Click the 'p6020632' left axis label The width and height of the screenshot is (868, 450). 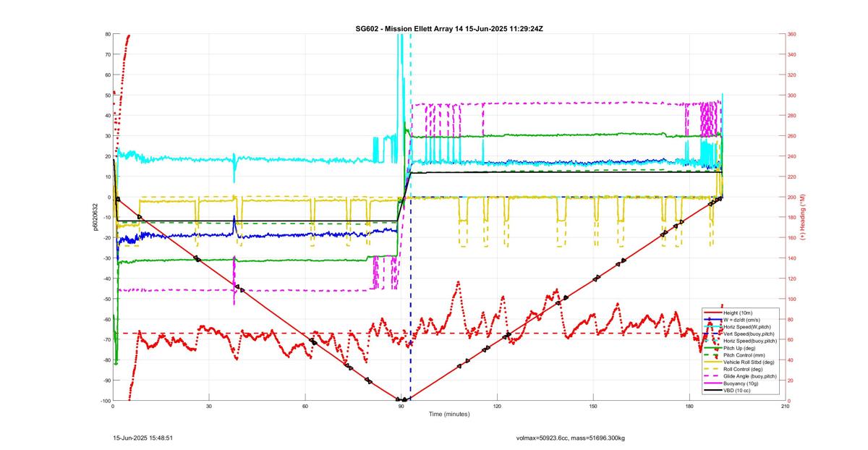pos(95,218)
